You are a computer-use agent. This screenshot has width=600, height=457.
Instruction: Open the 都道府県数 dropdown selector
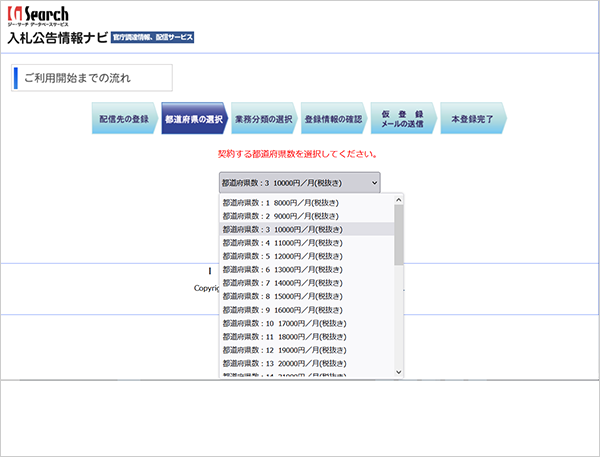point(300,183)
